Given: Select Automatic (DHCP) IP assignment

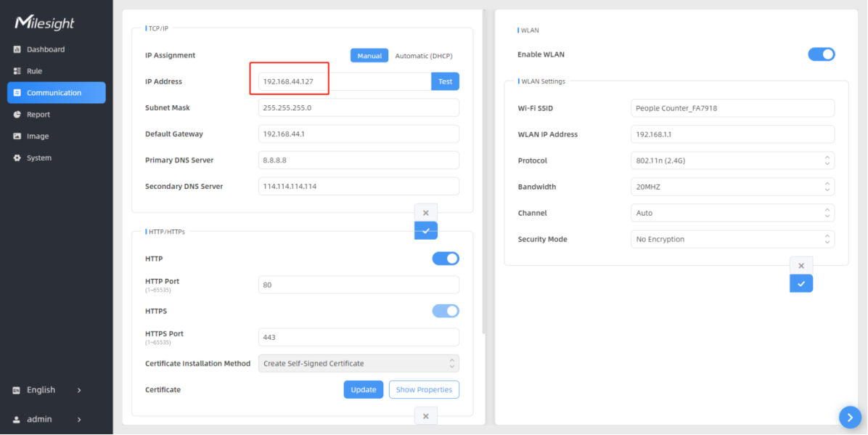Looking at the screenshot, I should pyautogui.click(x=424, y=56).
